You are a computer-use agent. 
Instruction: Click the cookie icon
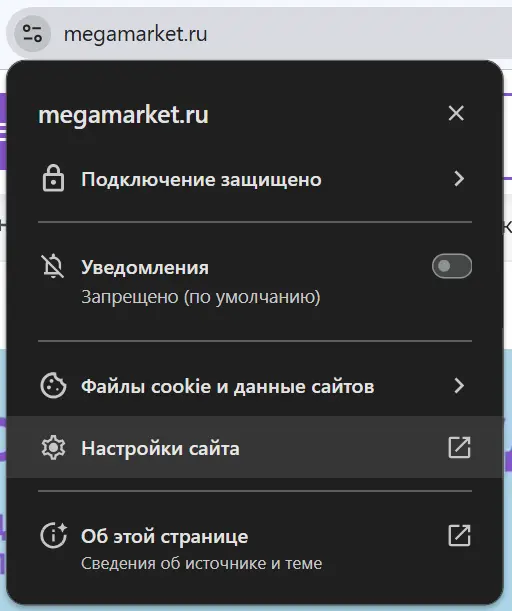53,386
